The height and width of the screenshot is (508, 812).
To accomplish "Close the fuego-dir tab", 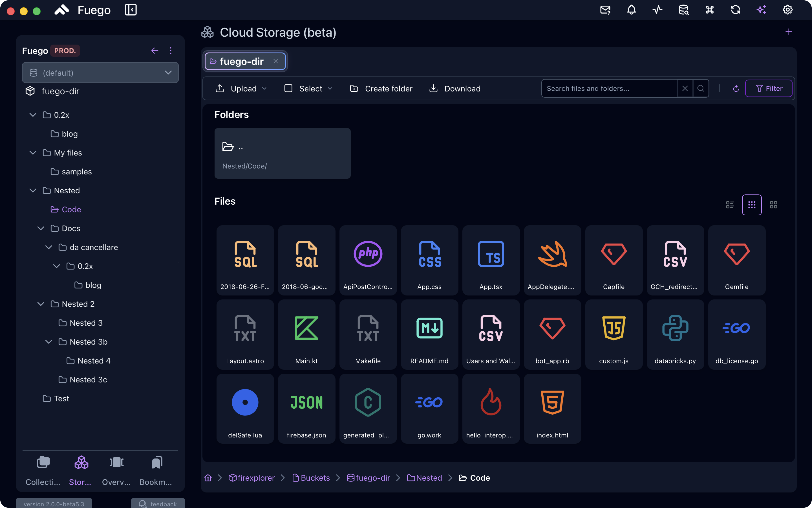I will tap(275, 61).
